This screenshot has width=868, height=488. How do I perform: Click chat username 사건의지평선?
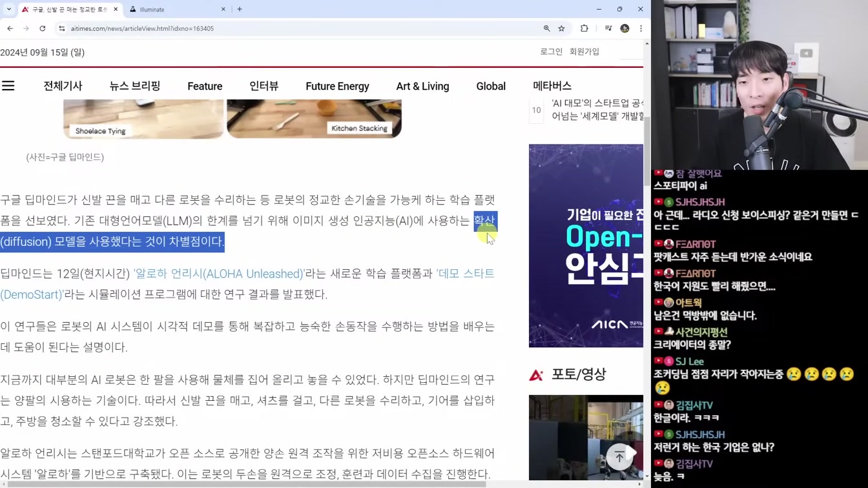tap(701, 332)
